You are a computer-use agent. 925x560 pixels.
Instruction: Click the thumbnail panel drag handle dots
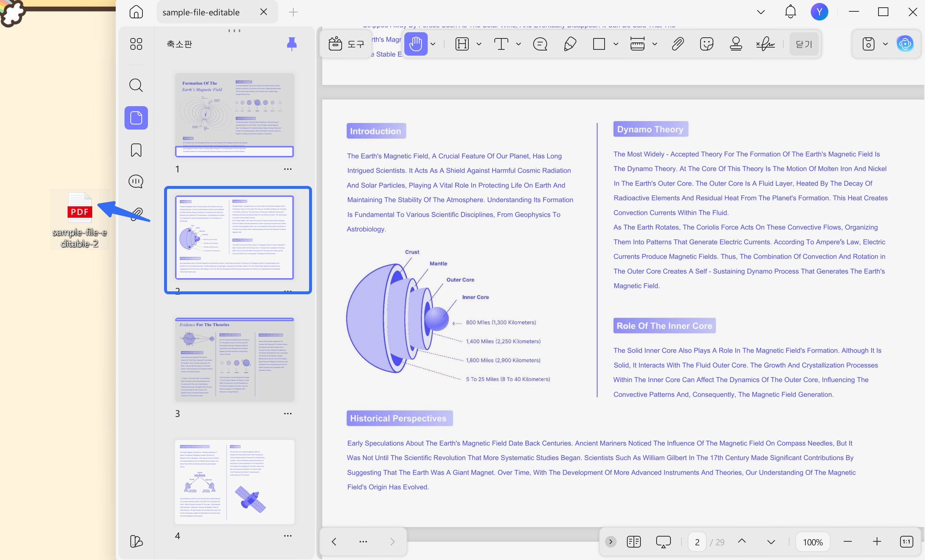click(x=234, y=30)
